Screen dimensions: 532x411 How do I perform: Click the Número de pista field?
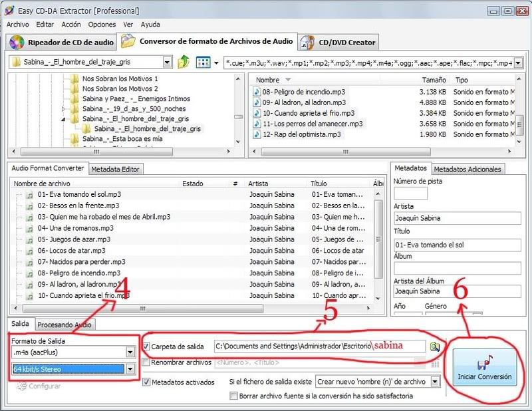tap(410, 194)
